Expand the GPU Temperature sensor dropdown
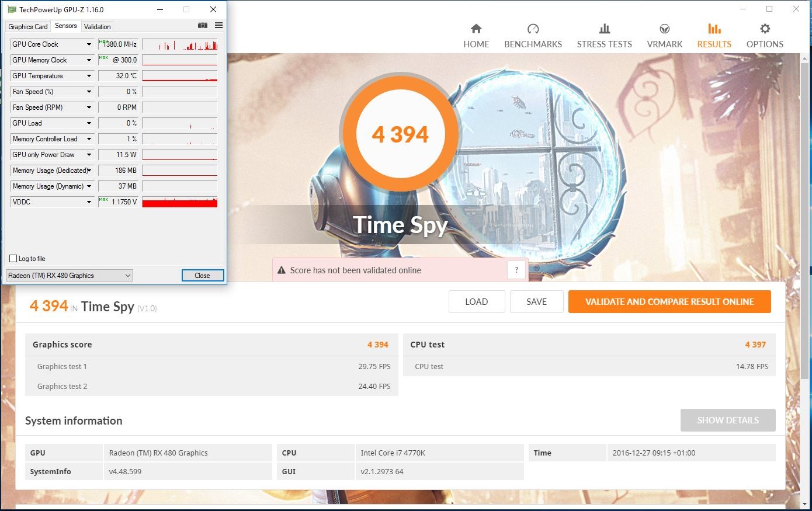This screenshot has height=511, width=812. [89, 76]
